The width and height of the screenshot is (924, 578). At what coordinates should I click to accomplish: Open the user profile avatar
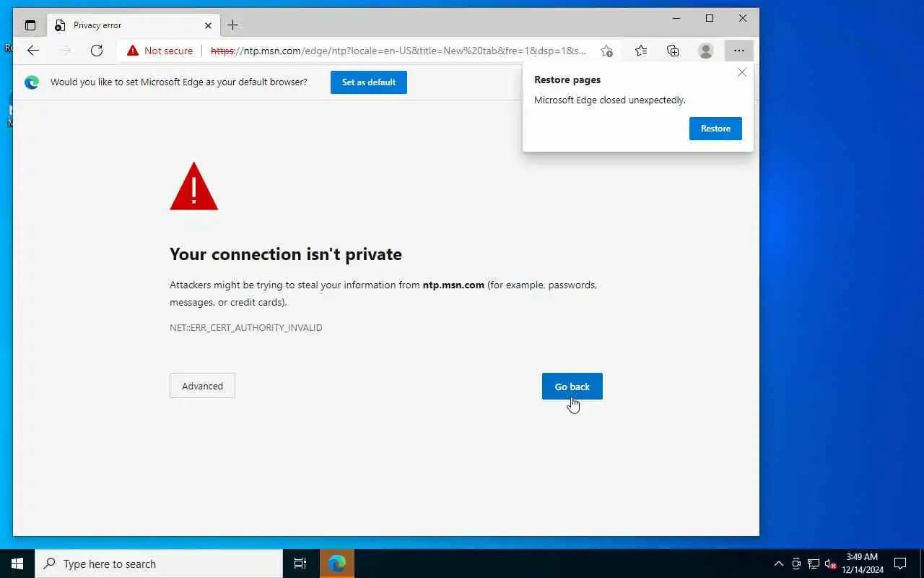click(706, 51)
